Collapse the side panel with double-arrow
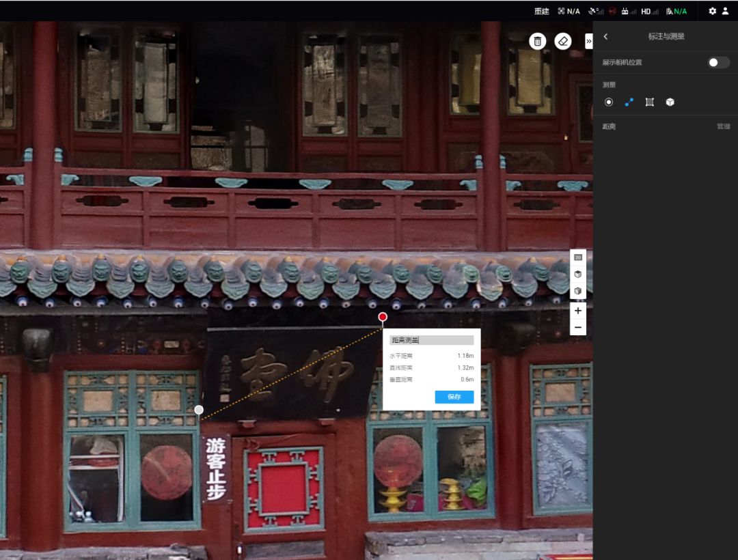Image resolution: width=738 pixels, height=560 pixels. point(588,42)
